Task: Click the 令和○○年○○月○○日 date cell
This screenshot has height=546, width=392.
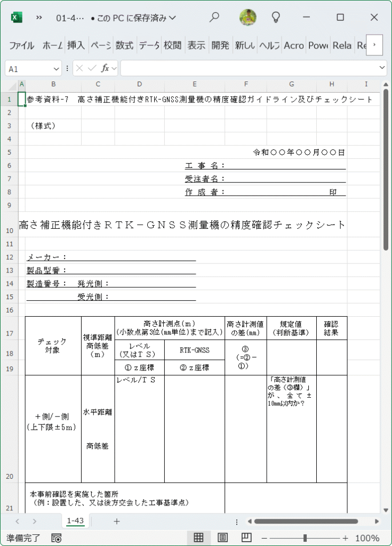Action: pyautogui.click(x=299, y=152)
